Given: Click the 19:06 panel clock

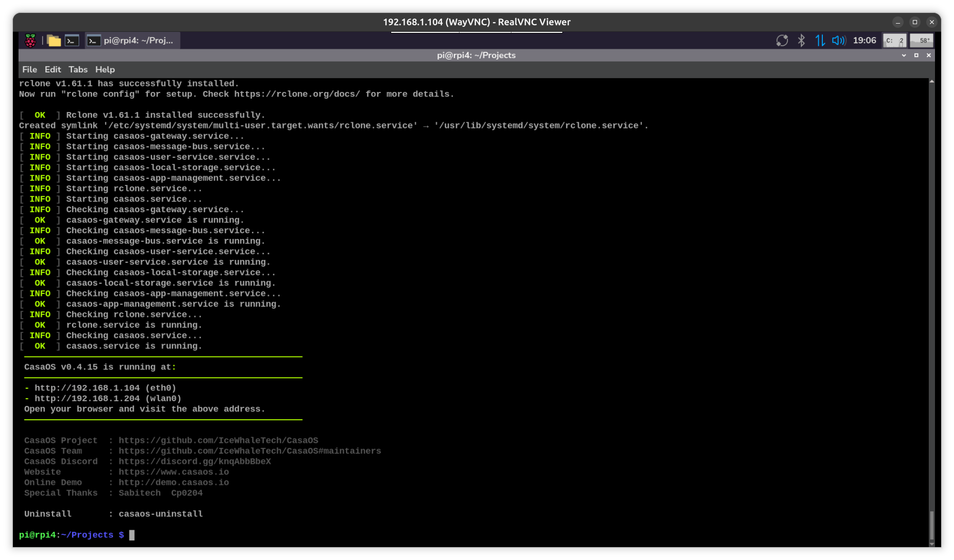Looking at the screenshot, I should click(864, 41).
